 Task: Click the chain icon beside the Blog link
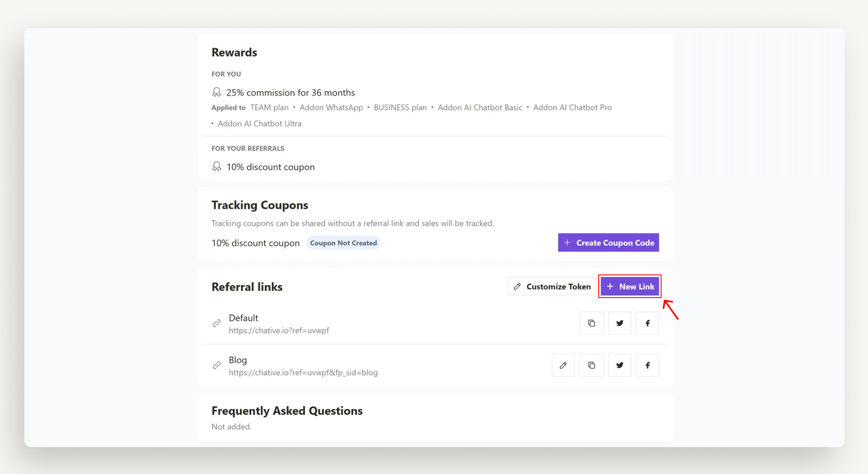(x=217, y=365)
